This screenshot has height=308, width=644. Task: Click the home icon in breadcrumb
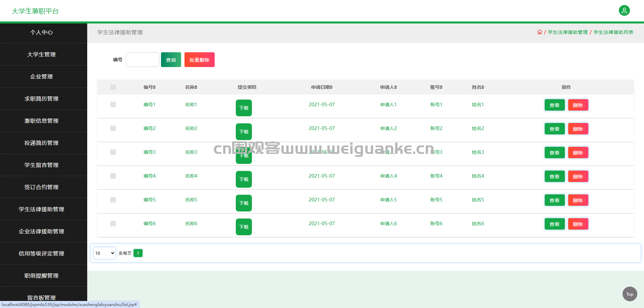pyautogui.click(x=540, y=32)
